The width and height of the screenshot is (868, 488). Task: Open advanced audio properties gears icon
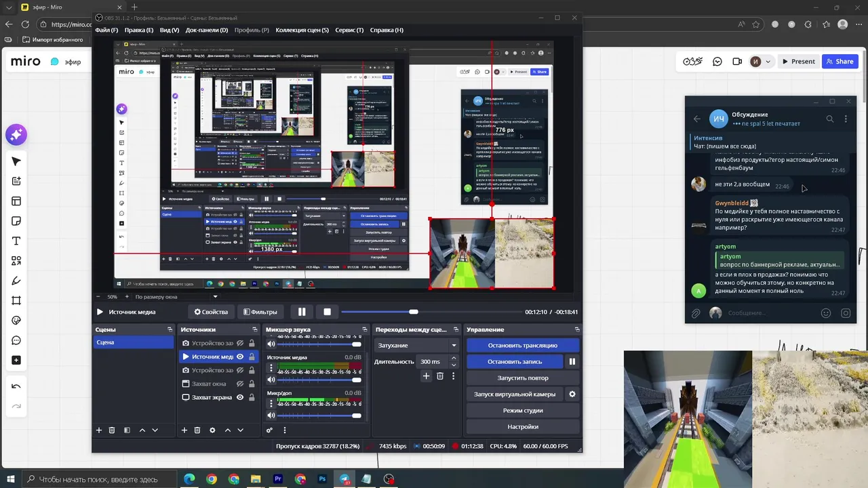click(x=270, y=430)
